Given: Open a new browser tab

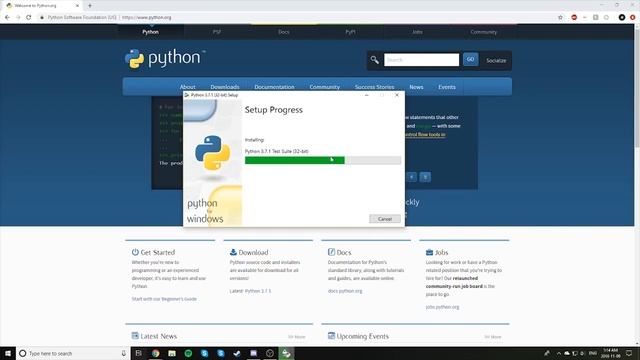Looking at the screenshot, I should 90,6.
